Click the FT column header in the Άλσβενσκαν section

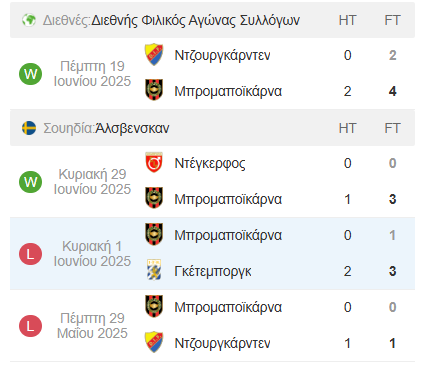coord(392,128)
